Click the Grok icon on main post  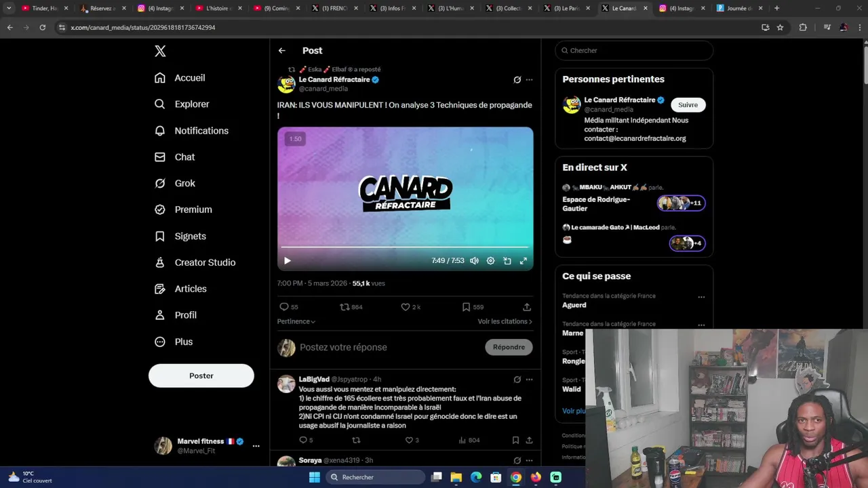pyautogui.click(x=517, y=80)
